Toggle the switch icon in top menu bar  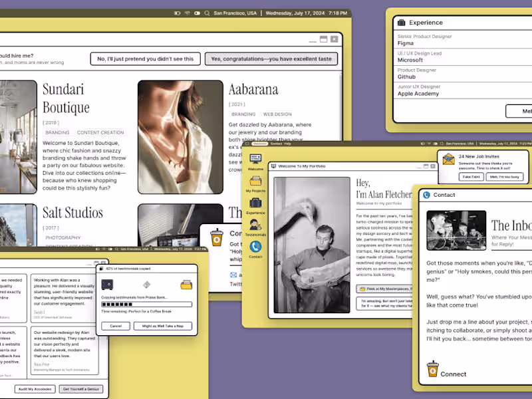point(198,13)
